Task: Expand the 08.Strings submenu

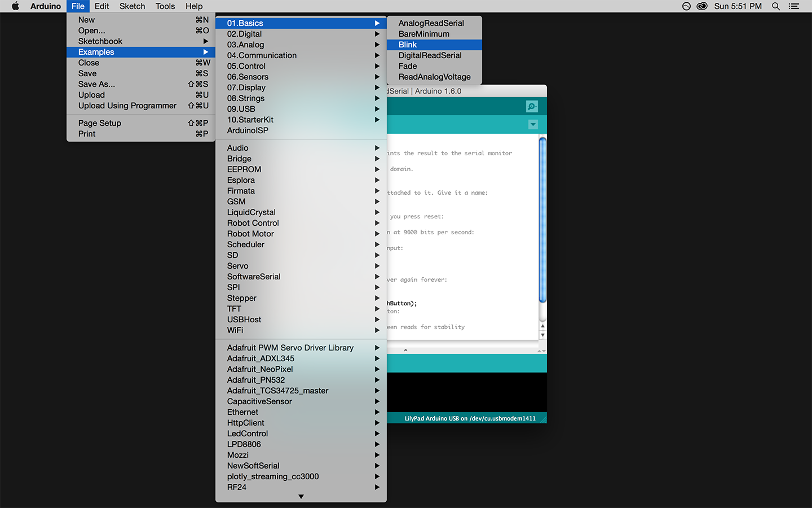Action: click(x=301, y=98)
